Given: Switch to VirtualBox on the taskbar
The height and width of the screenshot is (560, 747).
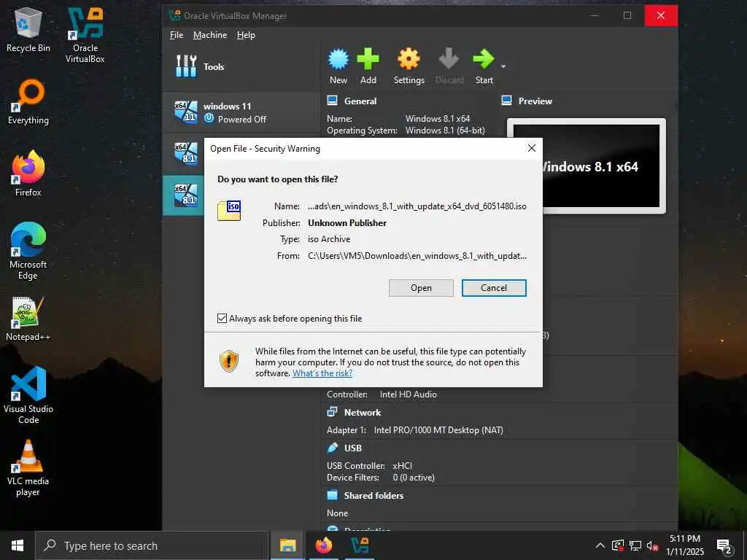Looking at the screenshot, I should tap(360, 545).
